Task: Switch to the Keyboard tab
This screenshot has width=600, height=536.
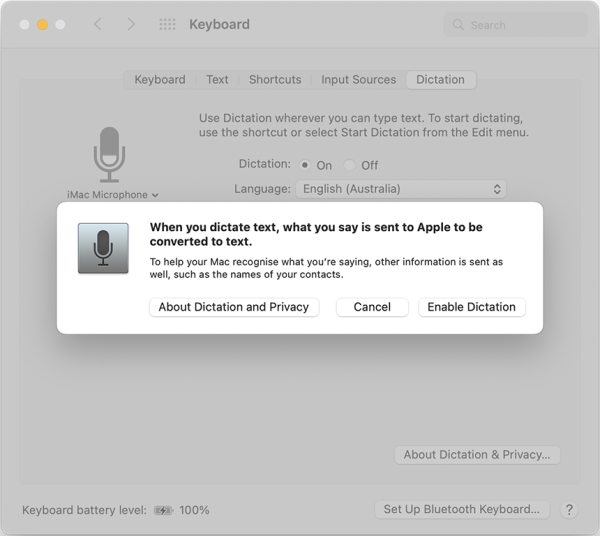Action: pyautogui.click(x=160, y=80)
